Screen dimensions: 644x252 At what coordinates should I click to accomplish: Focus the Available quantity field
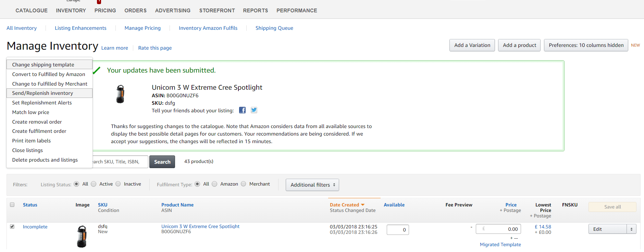point(398,230)
